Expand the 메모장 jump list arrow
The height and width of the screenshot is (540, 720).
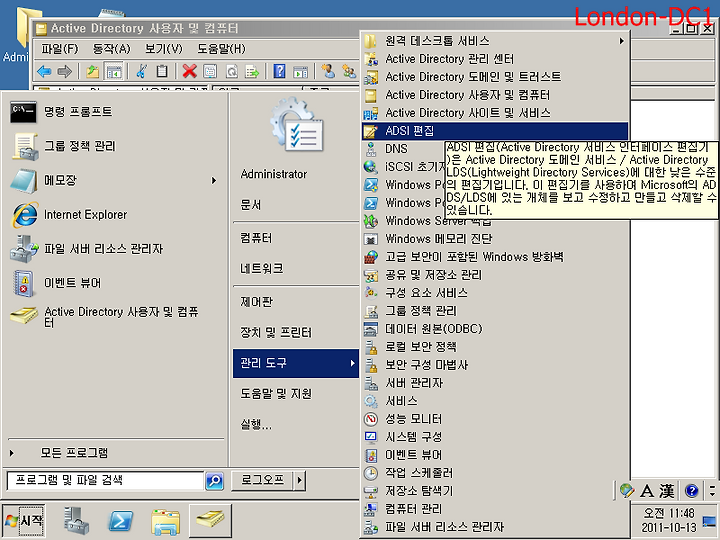point(214,180)
